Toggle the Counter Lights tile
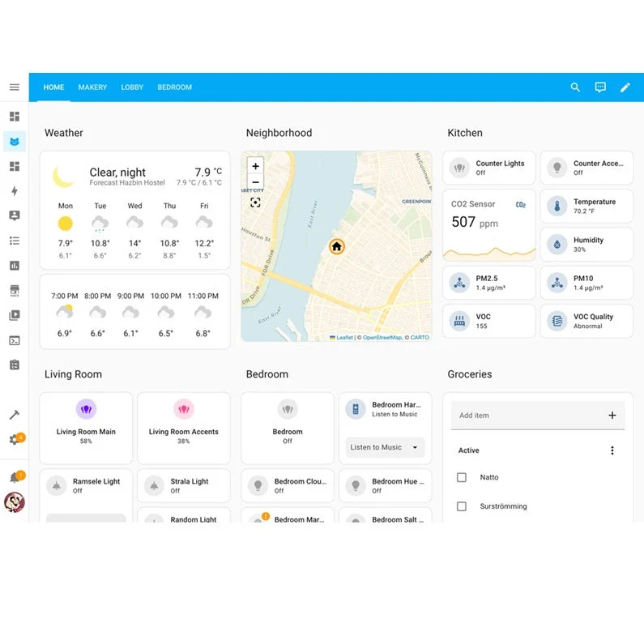This screenshot has width=644, height=644. tap(488, 168)
